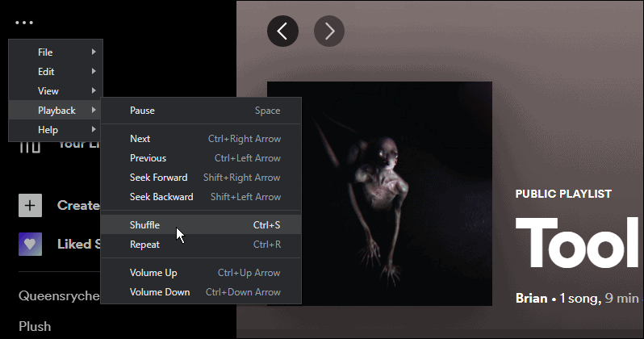Choose Next from the Playback menu
Viewport: 644px width, 339px height.
[140, 139]
